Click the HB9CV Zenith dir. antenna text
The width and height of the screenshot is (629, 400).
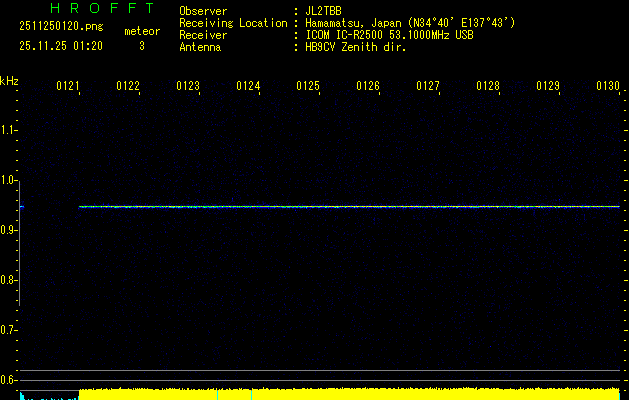click(x=355, y=47)
